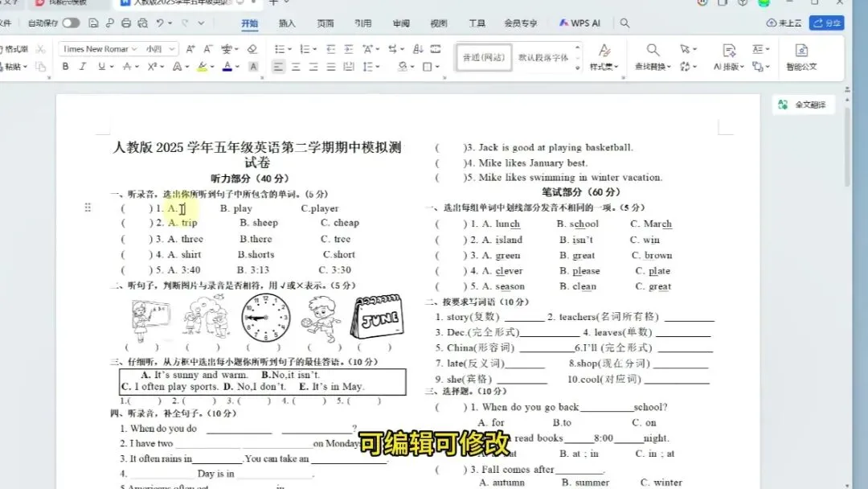This screenshot has height=489, width=868.
Task: Select the 默认段落字体 style
Action: point(543,58)
